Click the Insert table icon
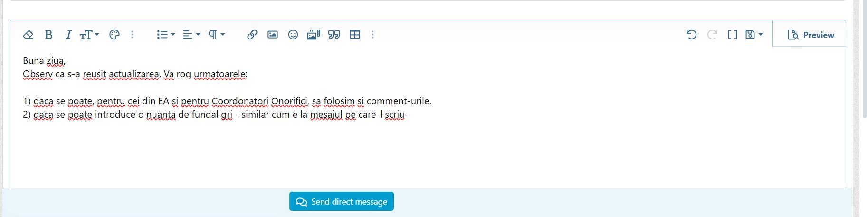This screenshot has height=217, width=868. click(355, 35)
